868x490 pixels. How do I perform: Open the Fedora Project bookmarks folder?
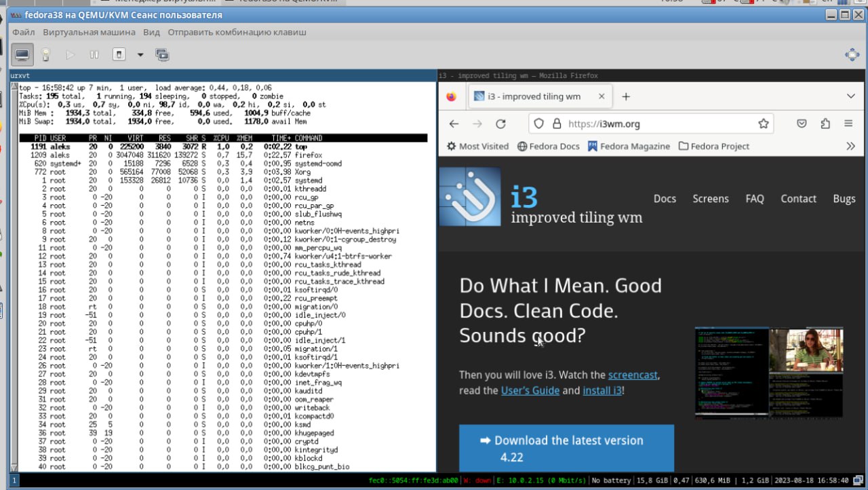[713, 146]
